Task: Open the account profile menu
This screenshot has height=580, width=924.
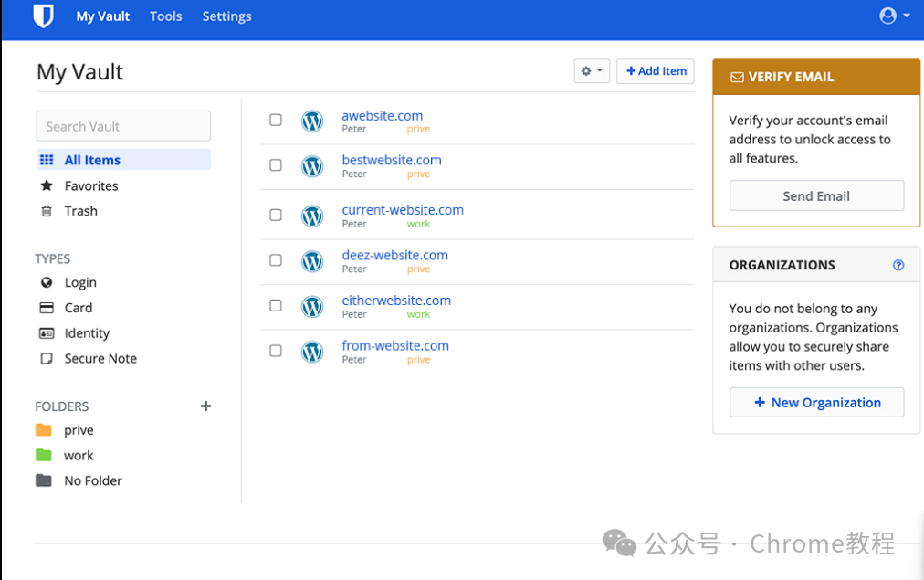Action: click(x=894, y=16)
